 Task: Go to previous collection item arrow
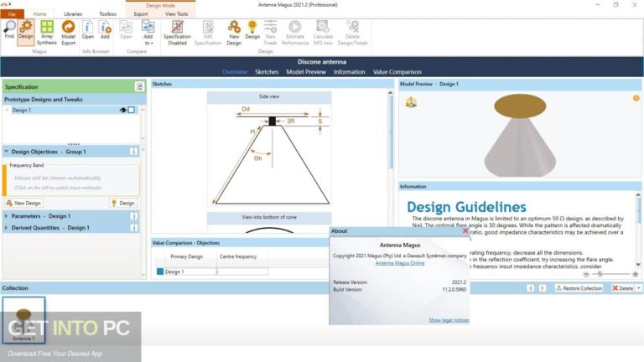[x=530, y=288]
